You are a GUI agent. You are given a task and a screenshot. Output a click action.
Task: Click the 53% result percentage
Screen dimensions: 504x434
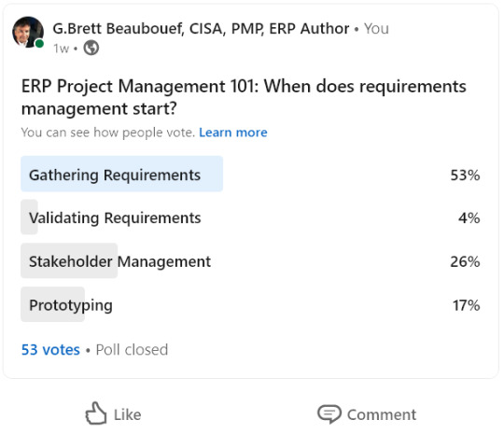click(465, 175)
